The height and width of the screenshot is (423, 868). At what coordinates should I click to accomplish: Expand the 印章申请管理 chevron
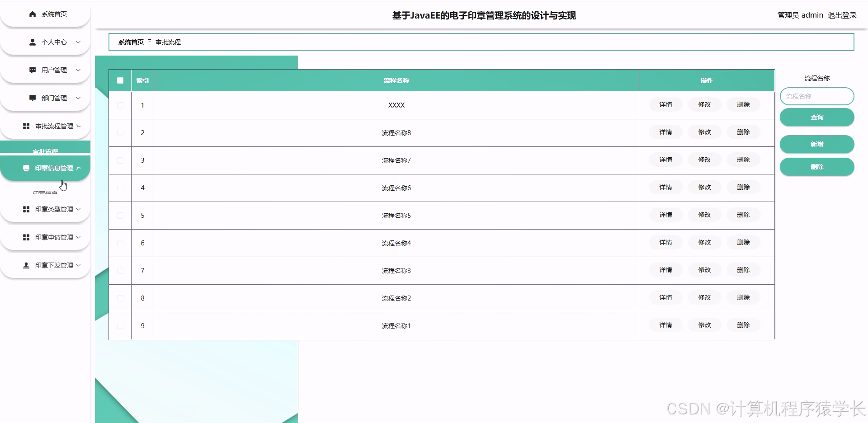[78, 237]
